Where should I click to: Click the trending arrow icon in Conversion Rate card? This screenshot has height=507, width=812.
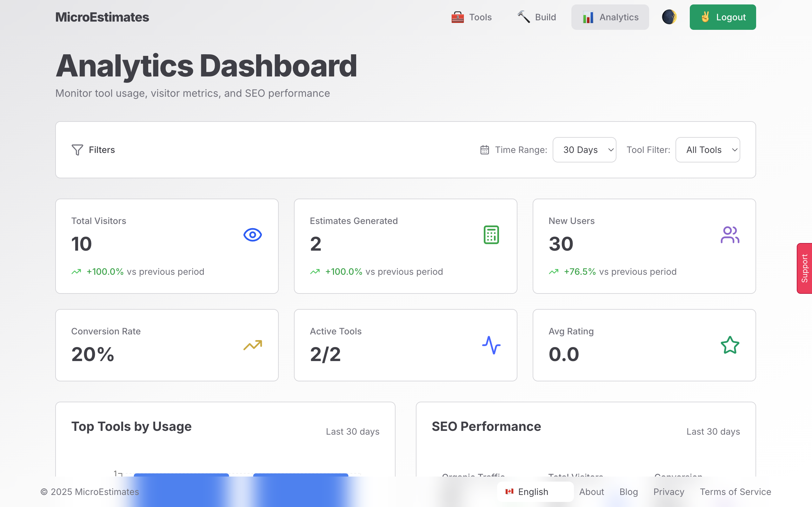tap(253, 345)
